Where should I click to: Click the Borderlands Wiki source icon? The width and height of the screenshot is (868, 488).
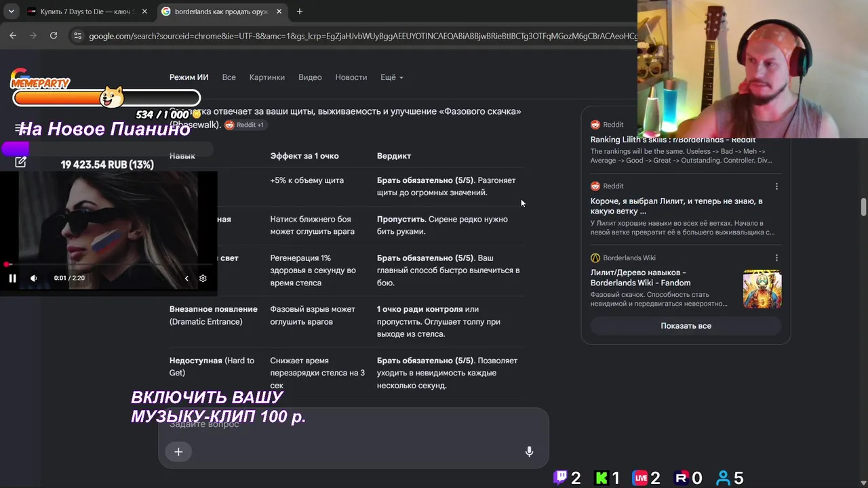tap(595, 258)
